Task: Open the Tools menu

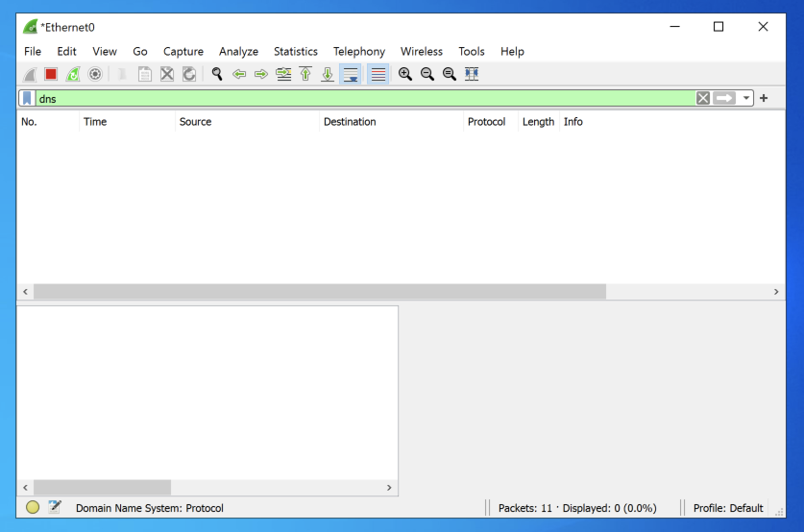Action: tap(472, 51)
